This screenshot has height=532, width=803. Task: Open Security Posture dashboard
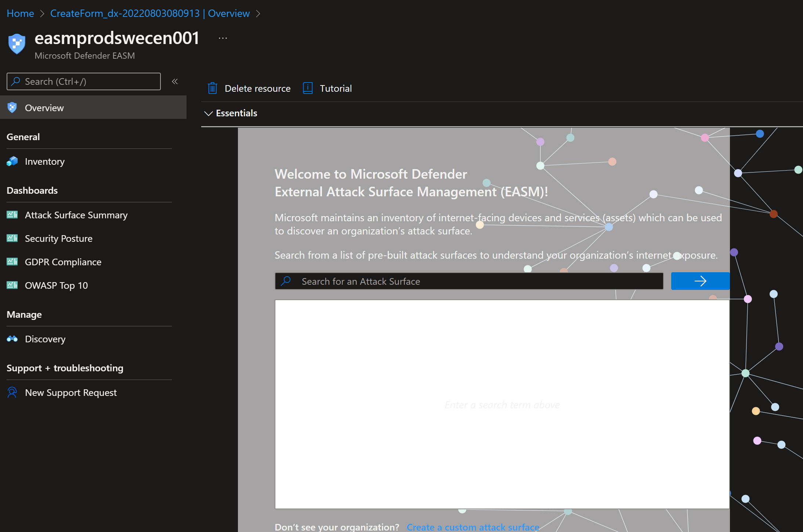[x=58, y=238]
